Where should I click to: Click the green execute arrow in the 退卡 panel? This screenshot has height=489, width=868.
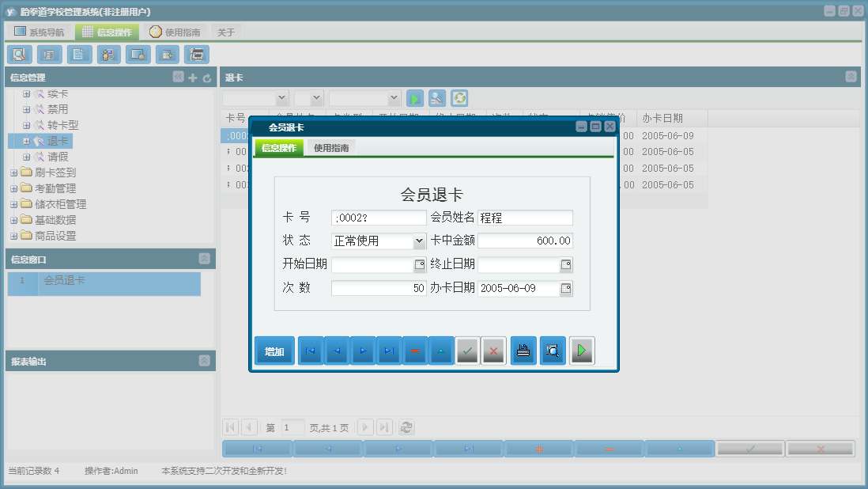(414, 98)
